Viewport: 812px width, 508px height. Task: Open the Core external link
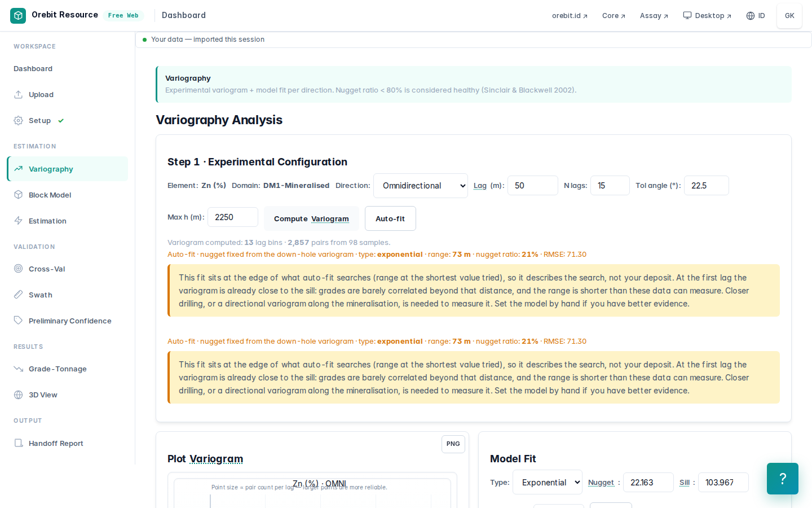(x=614, y=16)
